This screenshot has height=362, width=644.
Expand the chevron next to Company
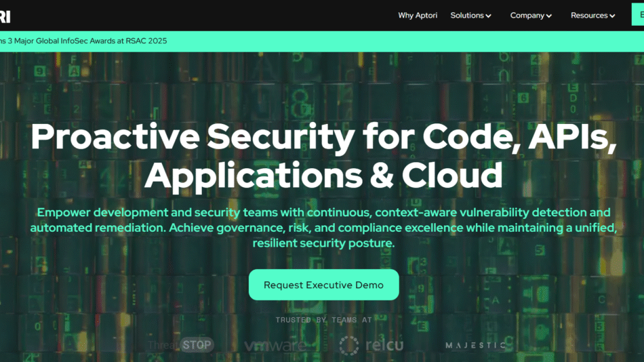point(549,16)
